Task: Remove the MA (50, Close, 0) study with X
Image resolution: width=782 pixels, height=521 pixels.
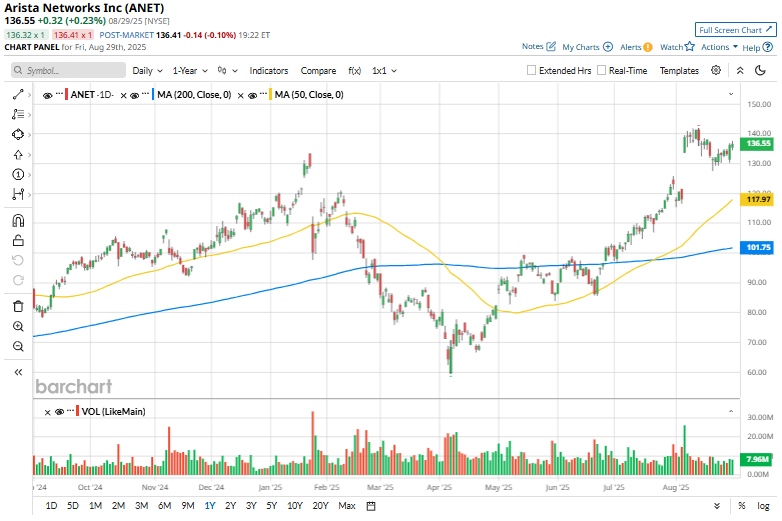Action: click(240, 95)
